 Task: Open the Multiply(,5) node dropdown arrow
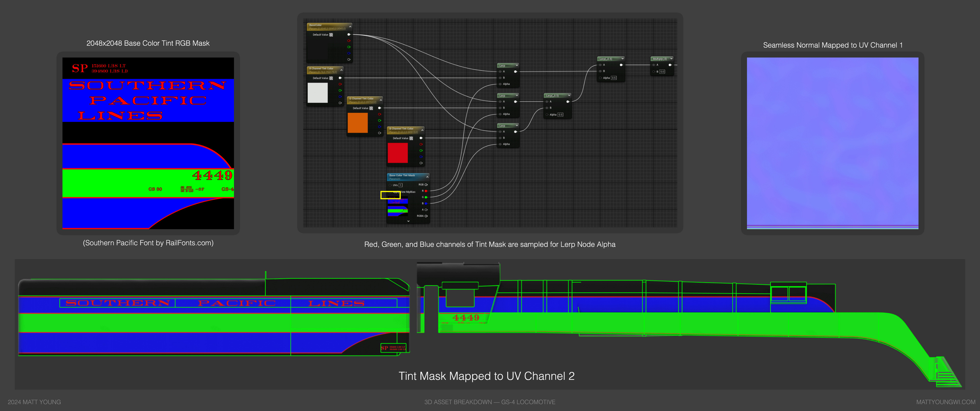tap(671, 59)
